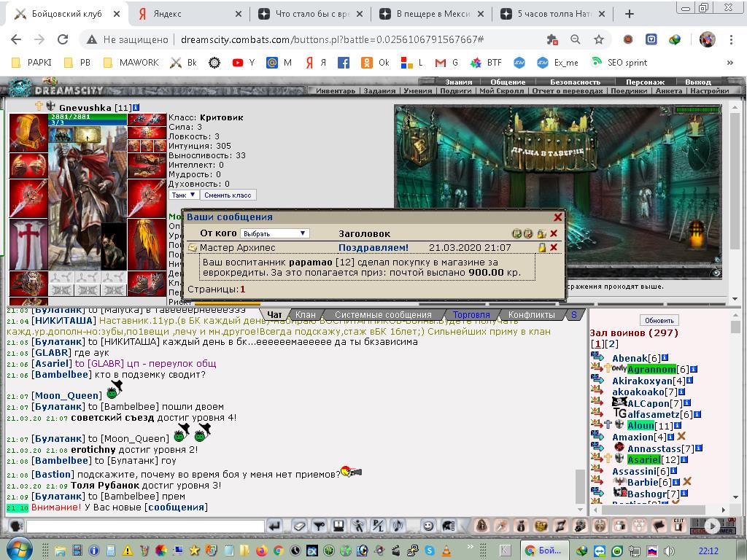Open the browser extensions puzzle icon
The width and height of the screenshot is (747, 560).
click(552, 39)
